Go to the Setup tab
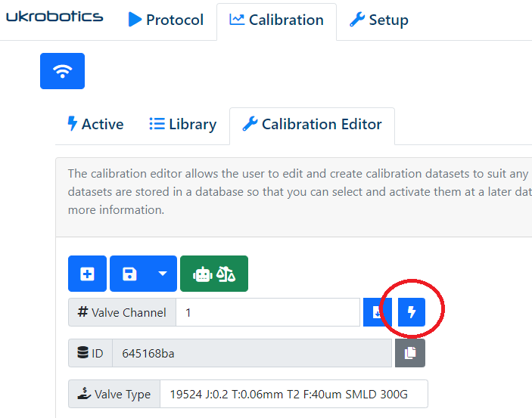Screen dimensions: 532x418 click(x=378, y=20)
